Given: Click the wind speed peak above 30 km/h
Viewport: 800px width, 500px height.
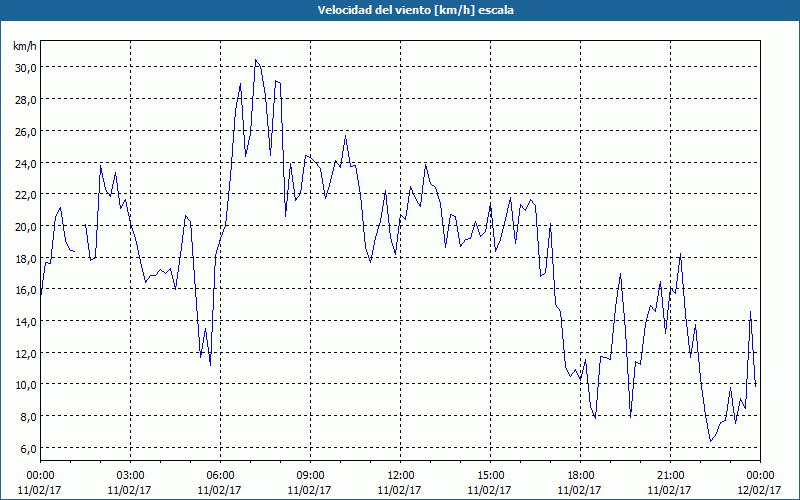Looking at the screenshot, I should [256, 60].
